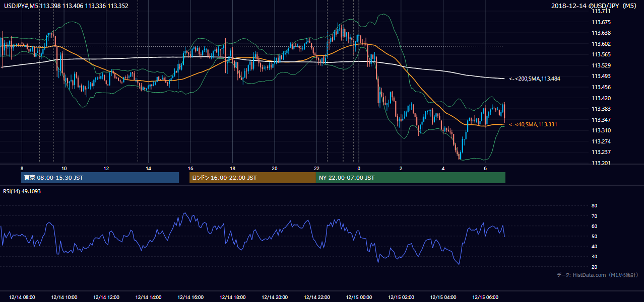This screenshot has height=302, width=644.
Task: Click the bottom time label 12/14 22:00
Action: pos(317,297)
